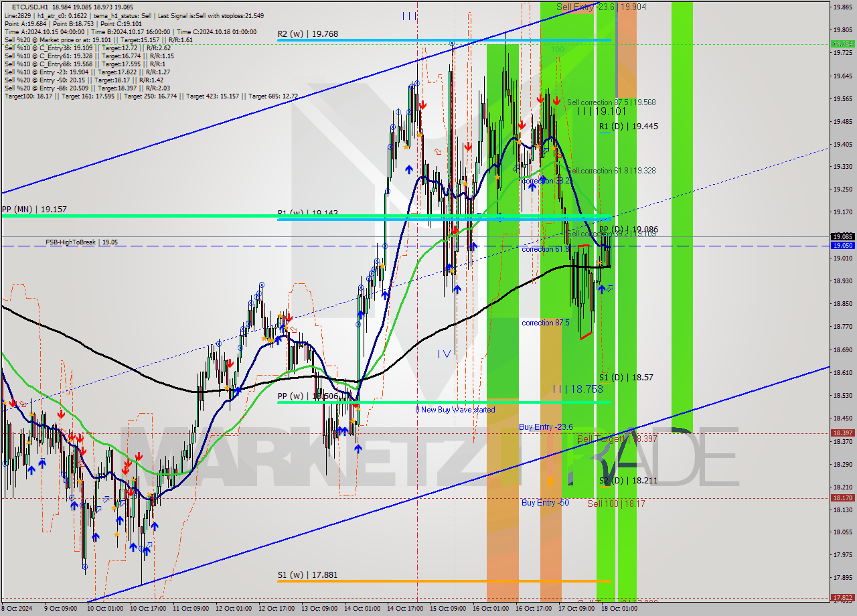Click the 'Target100: 18.17' targets line
This screenshot has width=857, height=616.
click(151, 96)
